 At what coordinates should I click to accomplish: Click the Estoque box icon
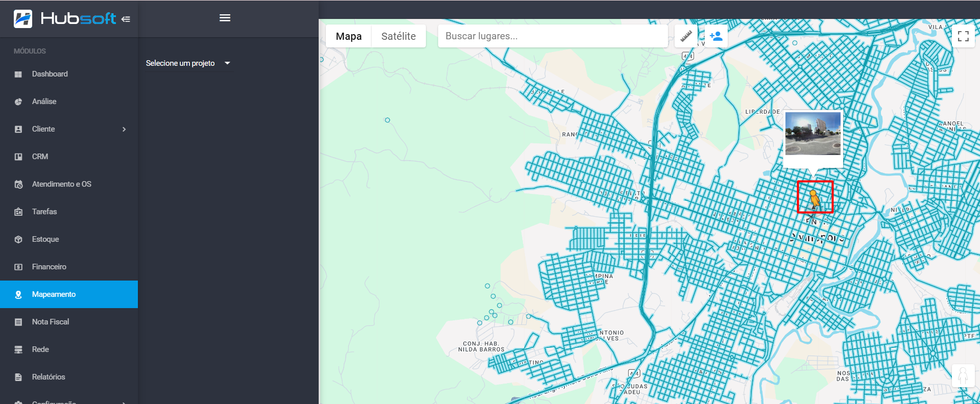click(18, 240)
